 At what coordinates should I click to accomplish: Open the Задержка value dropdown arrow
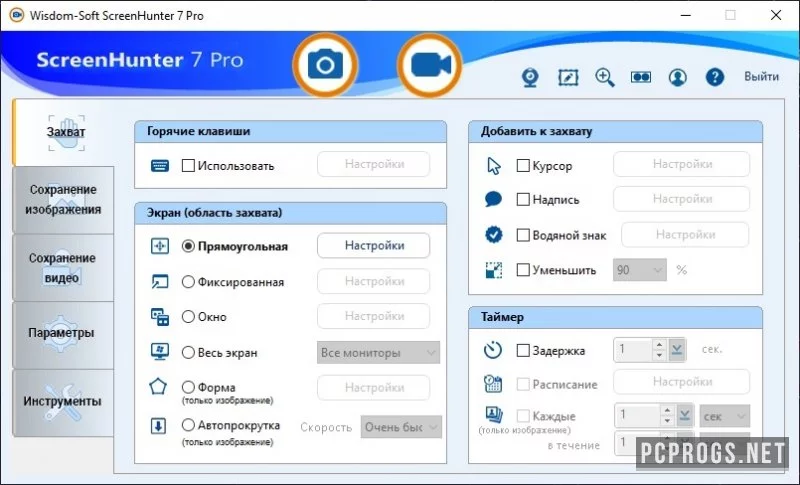click(x=677, y=350)
